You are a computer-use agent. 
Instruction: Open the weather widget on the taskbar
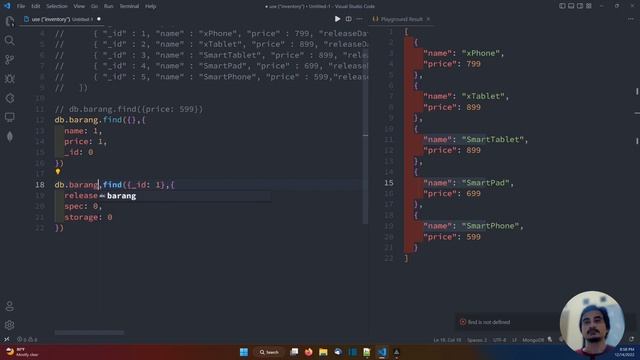pos(22,352)
